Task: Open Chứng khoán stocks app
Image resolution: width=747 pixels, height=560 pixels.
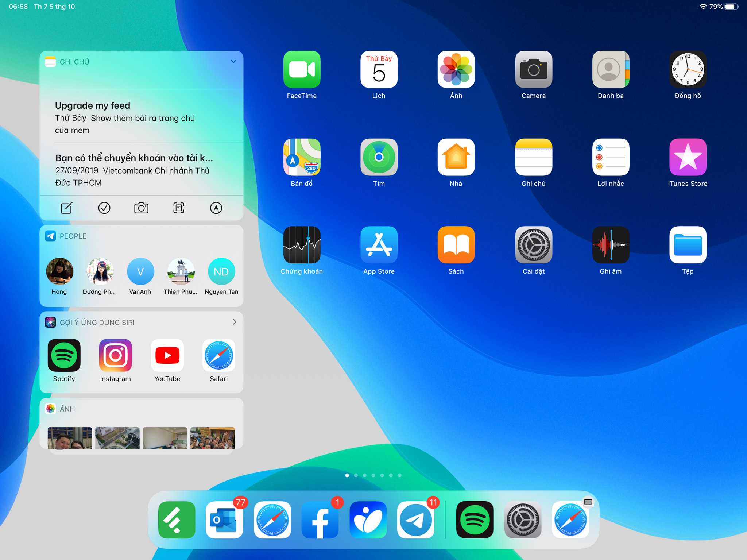Action: (302, 245)
